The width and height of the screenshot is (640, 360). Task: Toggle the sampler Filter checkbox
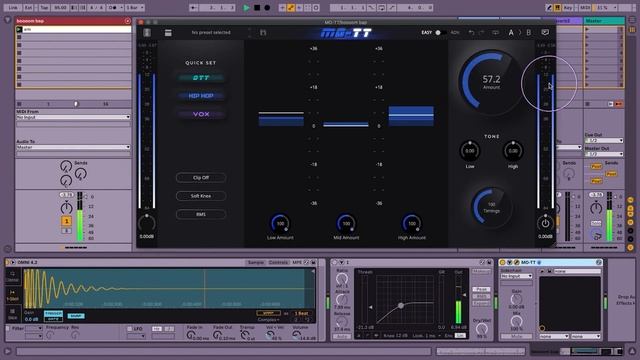[8, 328]
